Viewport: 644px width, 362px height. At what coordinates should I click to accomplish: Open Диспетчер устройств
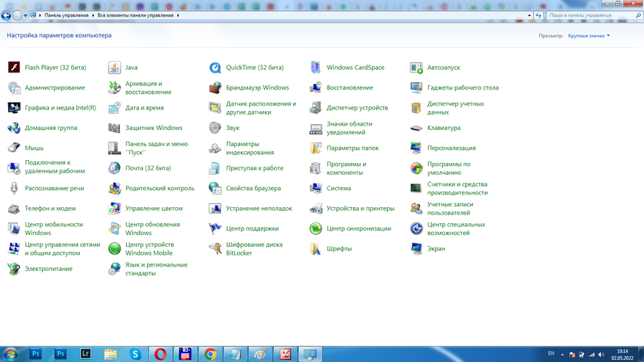click(x=357, y=108)
